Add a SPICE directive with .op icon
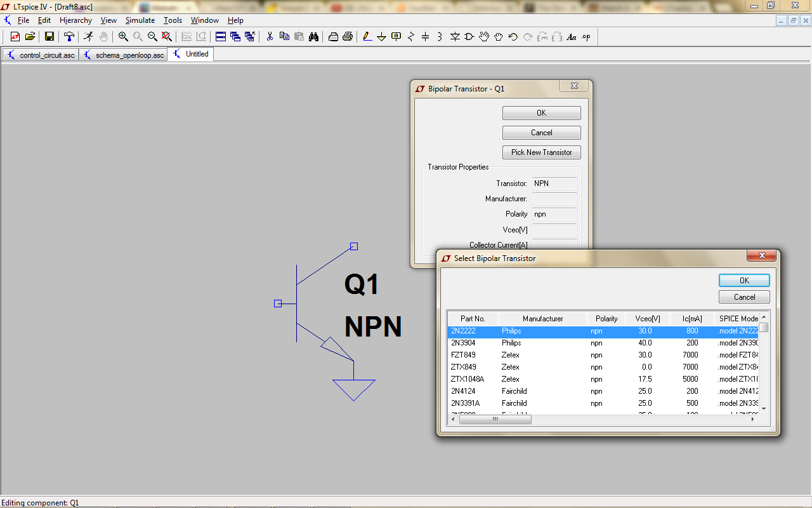The height and width of the screenshot is (508, 812). (586, 37)
